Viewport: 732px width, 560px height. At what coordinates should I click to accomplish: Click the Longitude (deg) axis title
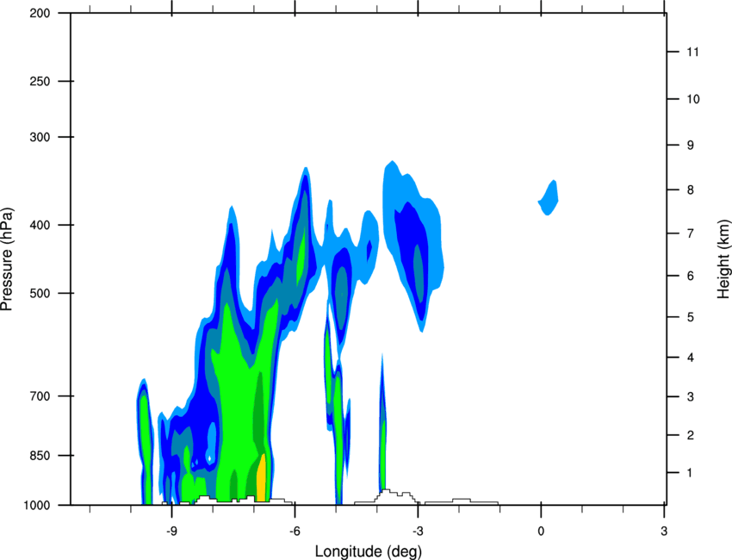[x=369, y=551]
